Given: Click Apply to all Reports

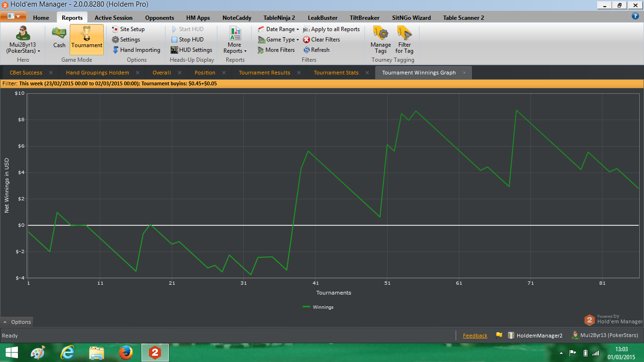Looking at the screenshot, I should pos(331,29).
